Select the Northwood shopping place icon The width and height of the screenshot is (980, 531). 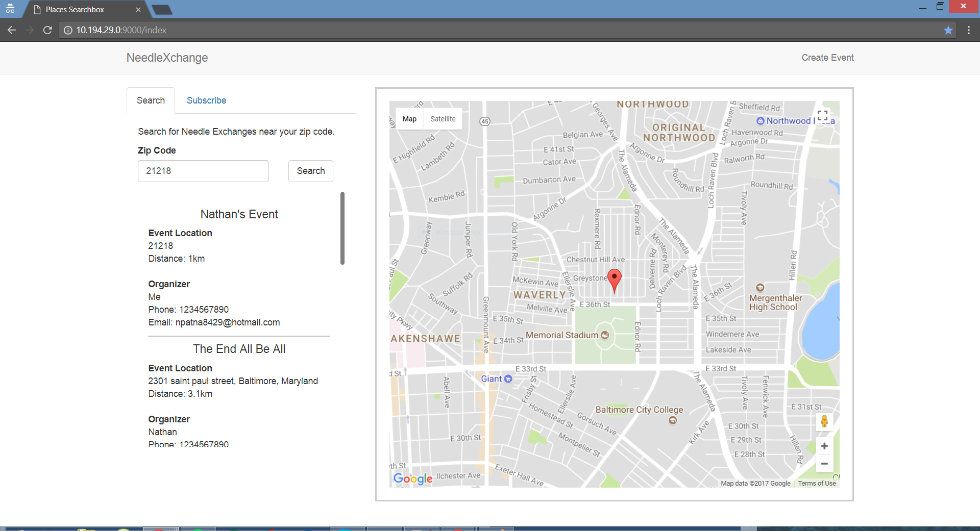coord(761,121)
